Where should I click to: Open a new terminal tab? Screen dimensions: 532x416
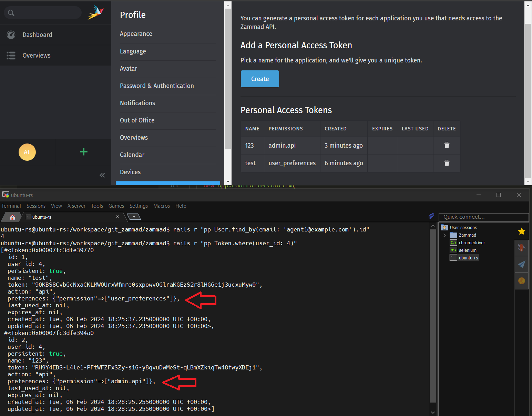coord(134,217)
